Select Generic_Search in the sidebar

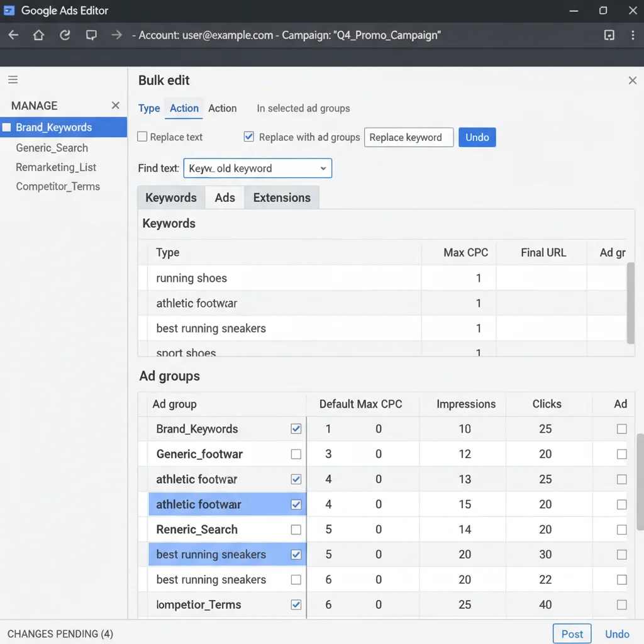52,148
